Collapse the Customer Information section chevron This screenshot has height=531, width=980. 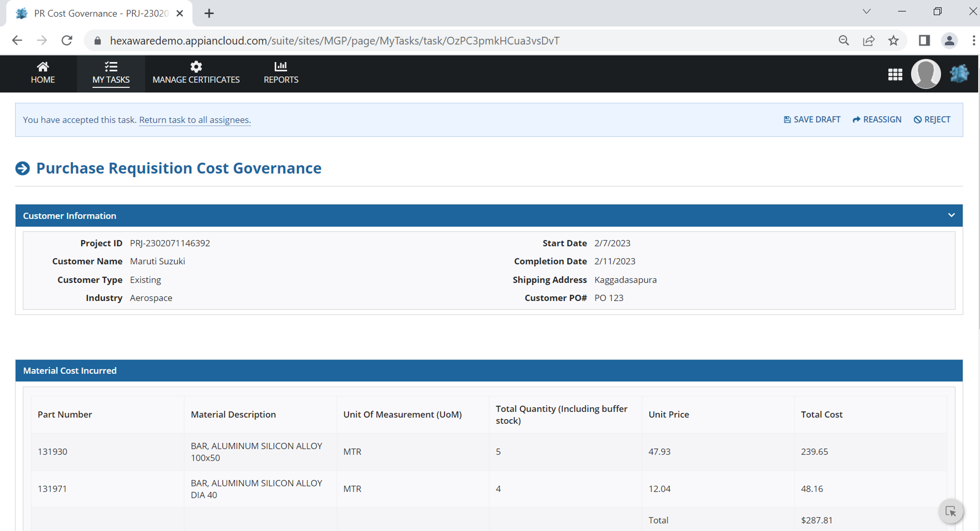951,215
